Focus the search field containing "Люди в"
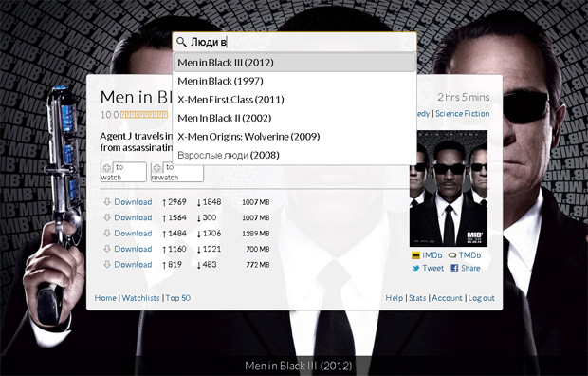This screenshot has height=376, width=588. (294, 42)
